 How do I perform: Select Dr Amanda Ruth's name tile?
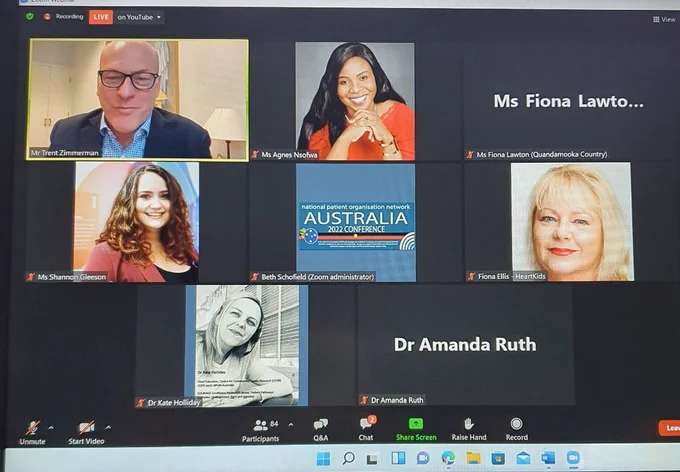(466, 345)
